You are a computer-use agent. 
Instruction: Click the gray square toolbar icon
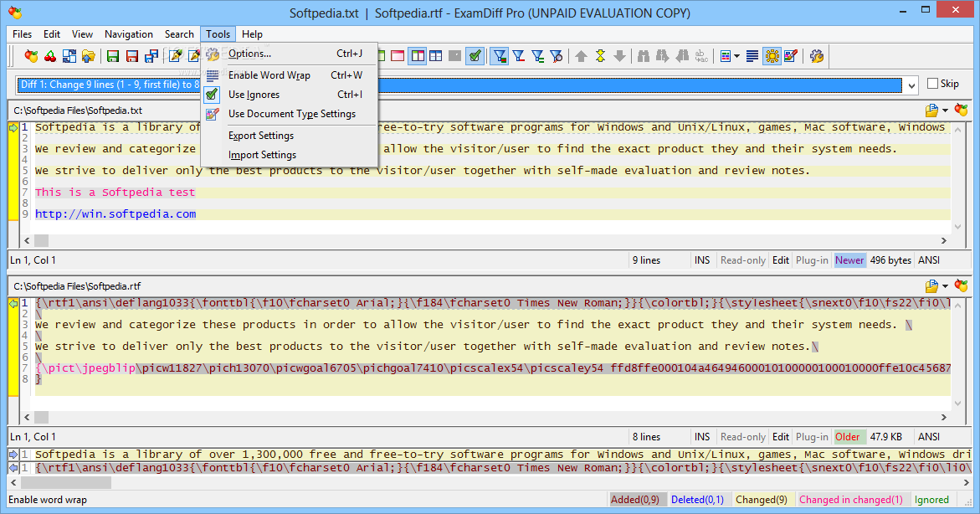[x=455, y=56]
